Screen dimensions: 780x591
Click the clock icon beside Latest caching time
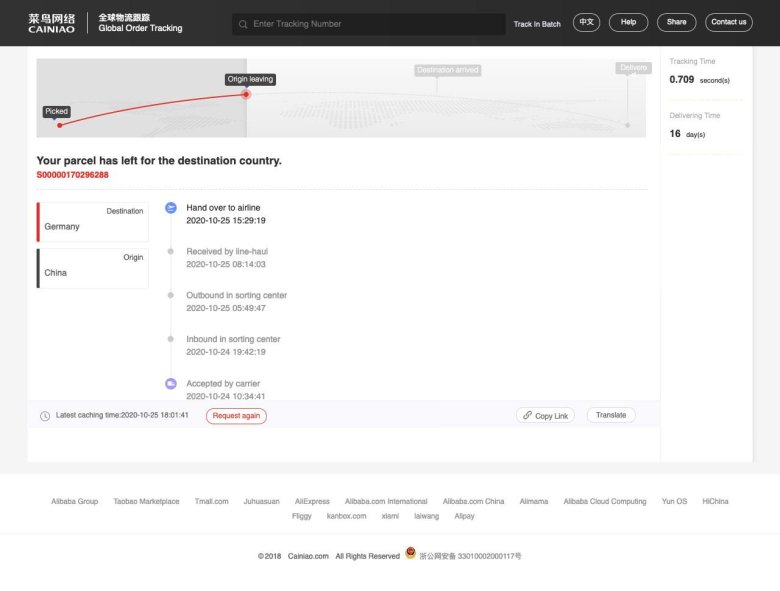coord(45,416)
